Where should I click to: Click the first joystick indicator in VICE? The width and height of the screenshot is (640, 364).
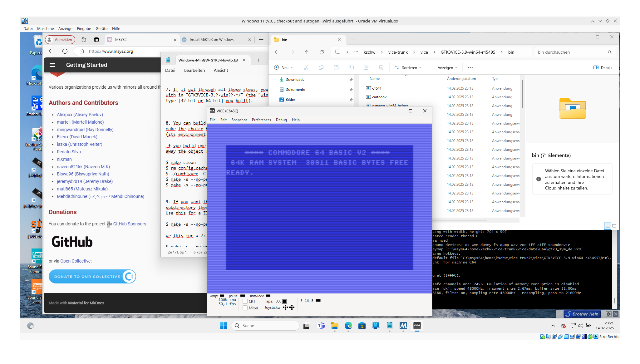285,307
